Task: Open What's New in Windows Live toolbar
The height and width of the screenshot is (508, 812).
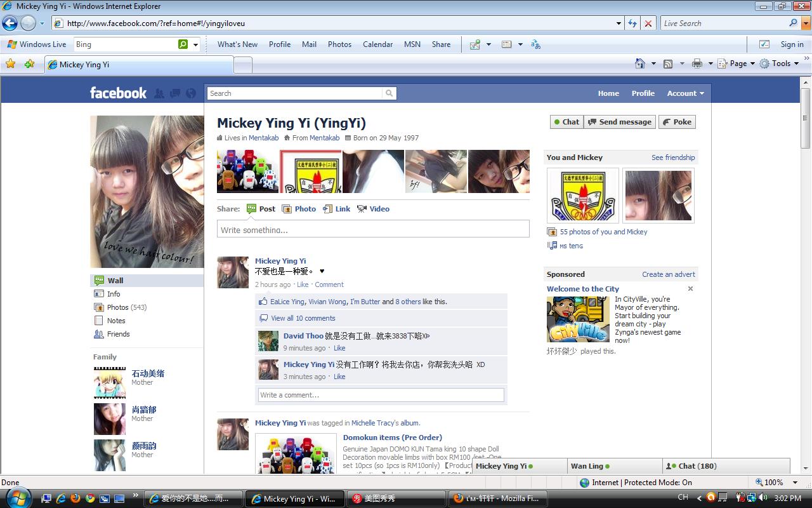Action: point(237,44)
